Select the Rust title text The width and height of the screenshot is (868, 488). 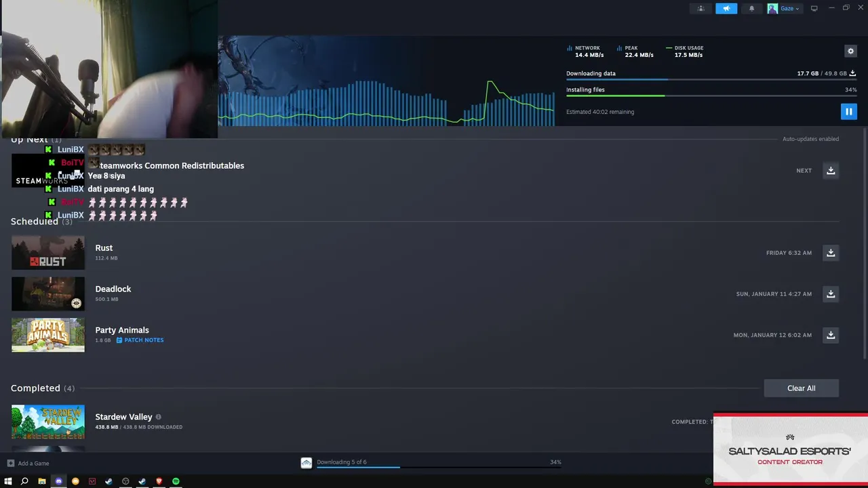click(104, 248)
